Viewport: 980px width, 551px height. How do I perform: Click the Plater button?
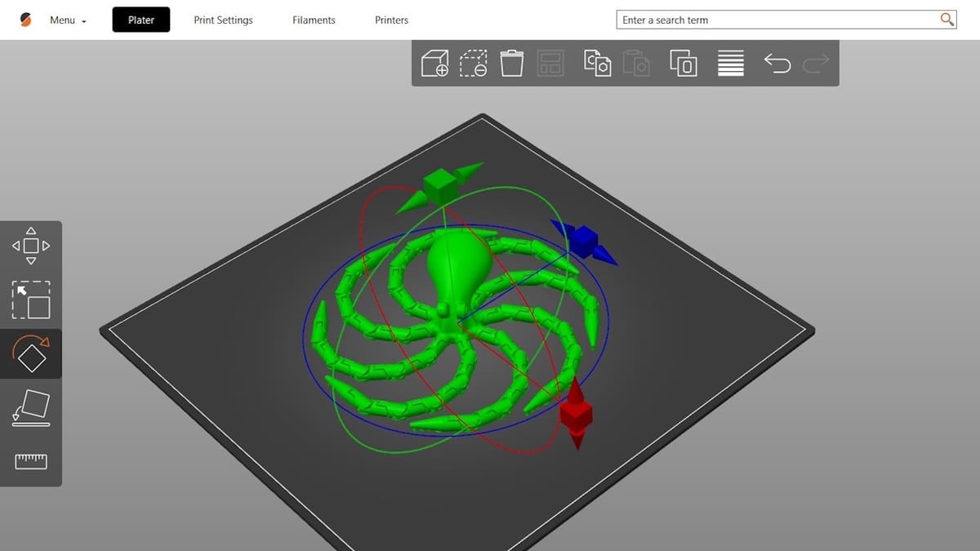coord(141,20)
